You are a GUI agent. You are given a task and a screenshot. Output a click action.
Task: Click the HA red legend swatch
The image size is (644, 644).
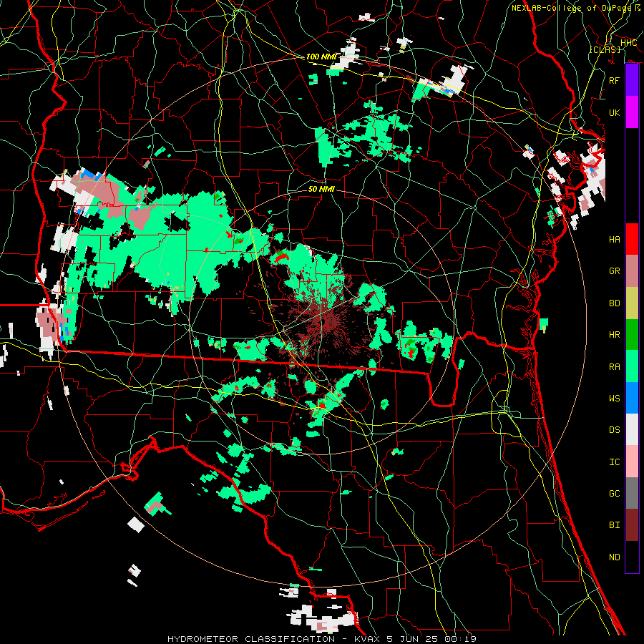[x=632, y=239]
